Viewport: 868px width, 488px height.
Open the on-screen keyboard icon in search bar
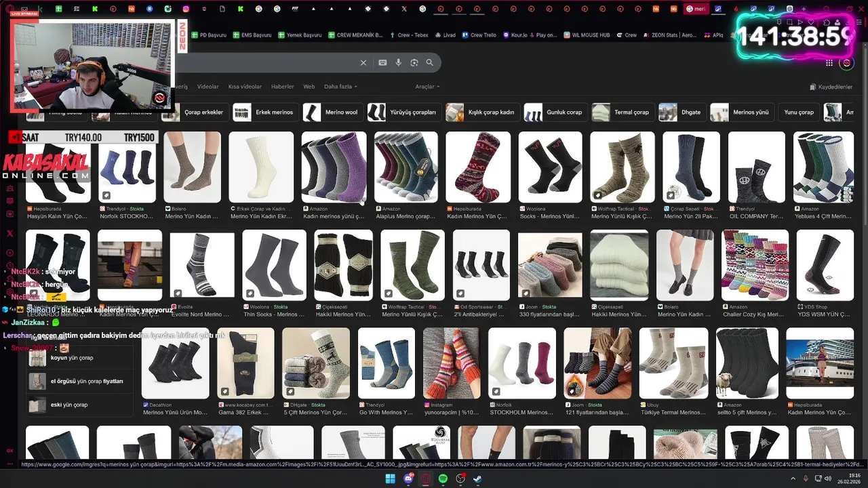click(382, 62)
